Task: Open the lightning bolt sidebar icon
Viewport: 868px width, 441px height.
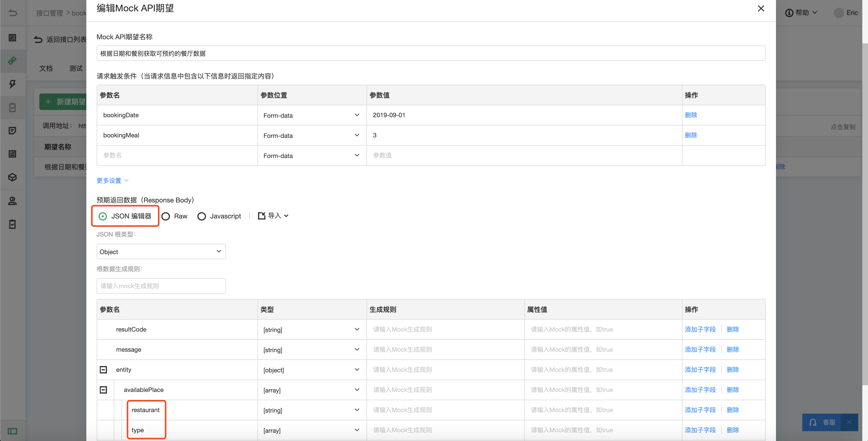Action: pyautogui.click(x=12, y=84)
